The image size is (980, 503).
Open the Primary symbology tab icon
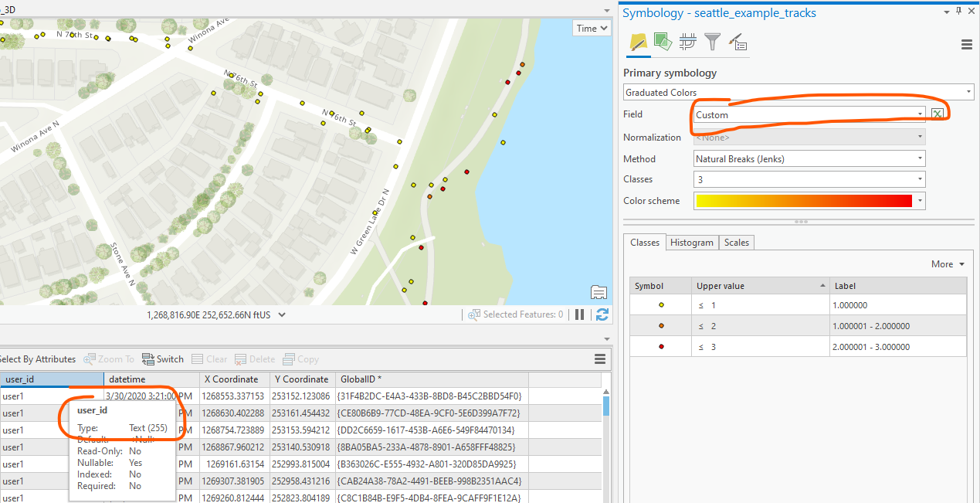638,42
